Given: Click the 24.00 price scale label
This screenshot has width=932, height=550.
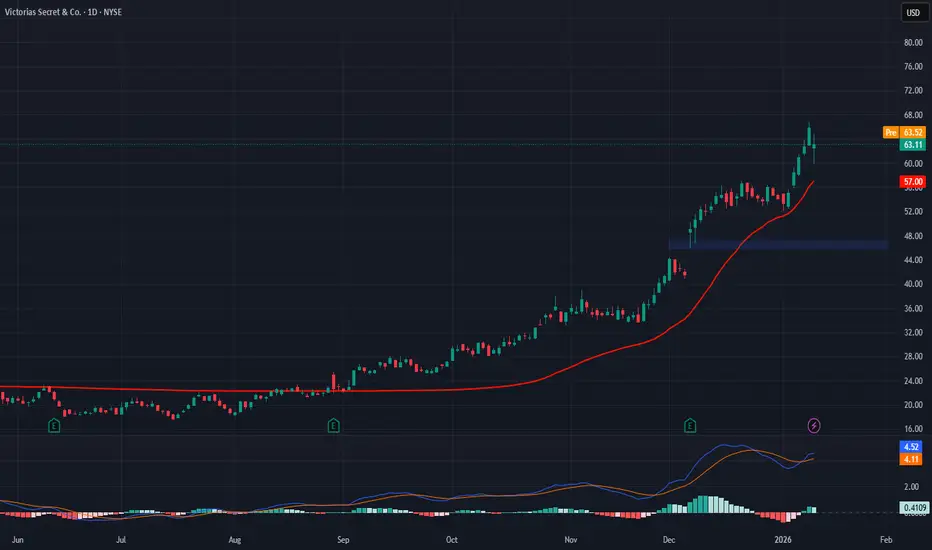Looking at the screenshot, I should coord(913,381).
